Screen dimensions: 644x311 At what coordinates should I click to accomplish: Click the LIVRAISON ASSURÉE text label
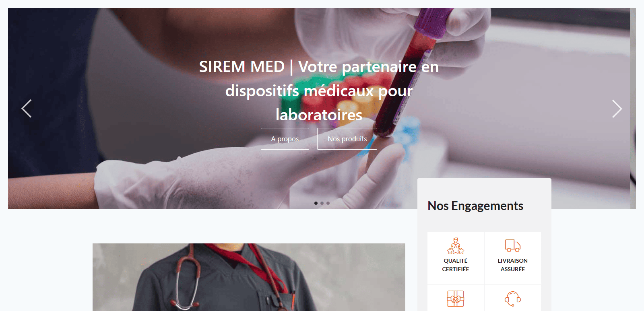coord(513,265)
